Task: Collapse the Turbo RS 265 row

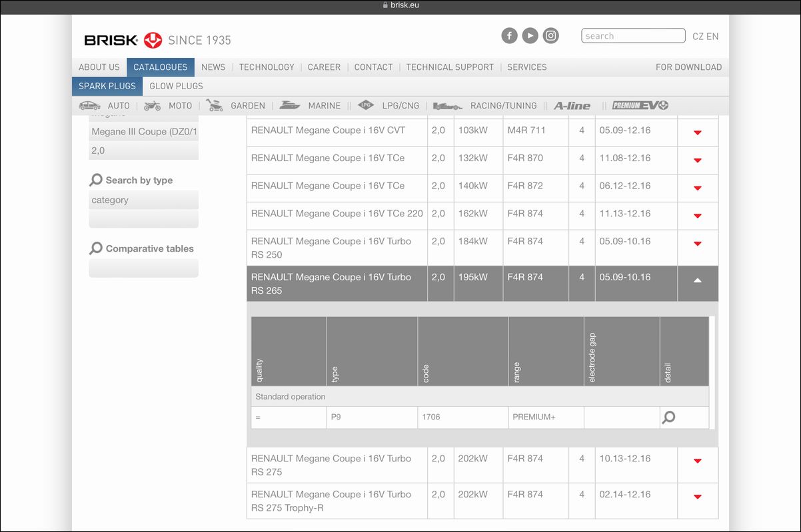Action: [x=698, y=281]
